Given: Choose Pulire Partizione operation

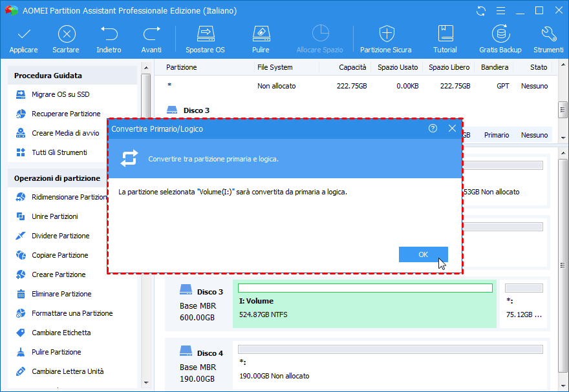Looking at the screenshot, I should pyautogui.click(x=56, y=352).
